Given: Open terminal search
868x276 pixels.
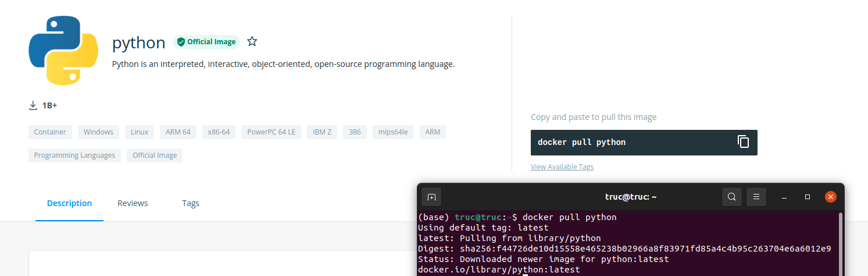Looking at the screenshot, I should tap(732, 197).
